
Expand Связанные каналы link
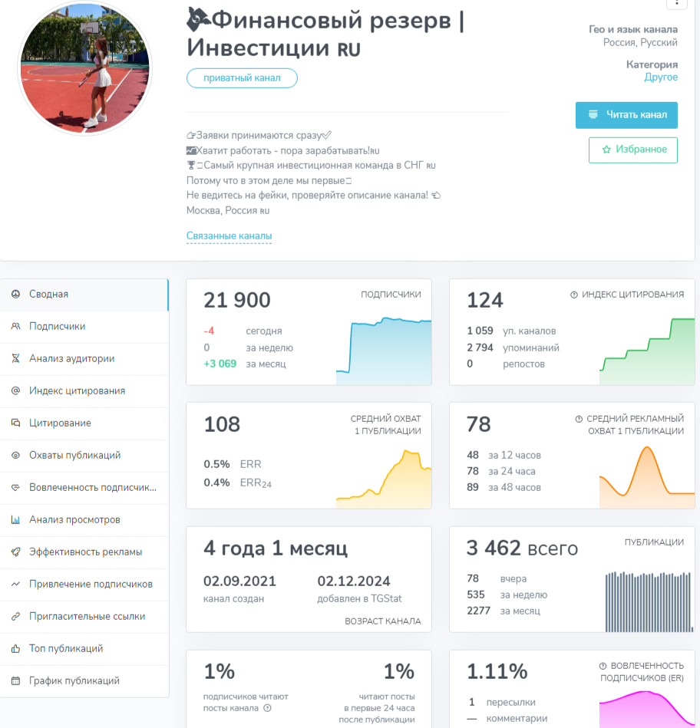click(x=229, y=236)
